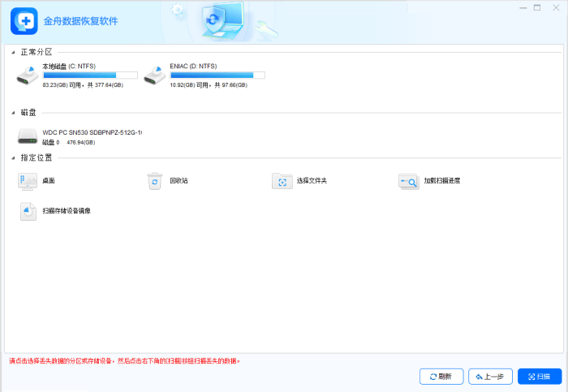The height and width of the screenshot is (392, 568).
Task: Start scanning with the blue 扫描 button
Action: point(539,377)
